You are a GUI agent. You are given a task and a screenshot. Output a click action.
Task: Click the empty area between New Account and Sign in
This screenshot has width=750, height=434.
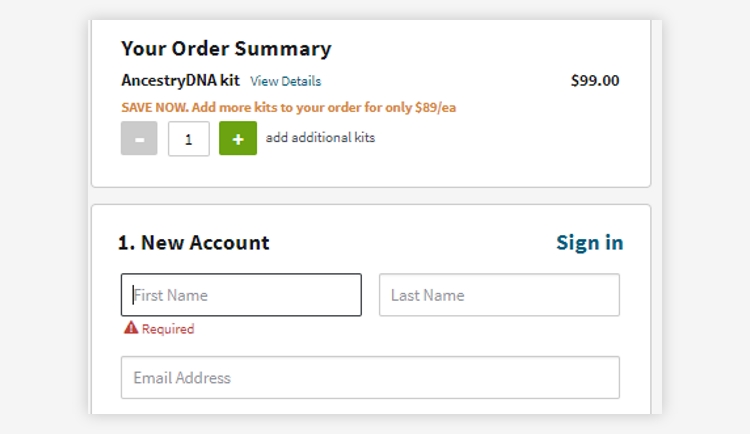(x=411, y=243)
